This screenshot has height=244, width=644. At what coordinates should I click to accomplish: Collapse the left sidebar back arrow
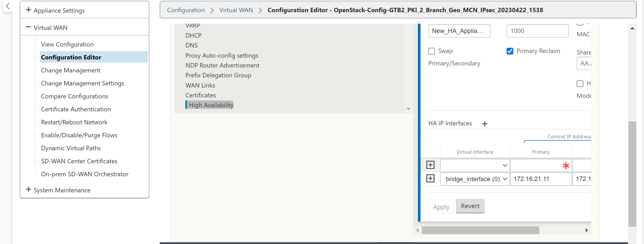tap(8, 6)
